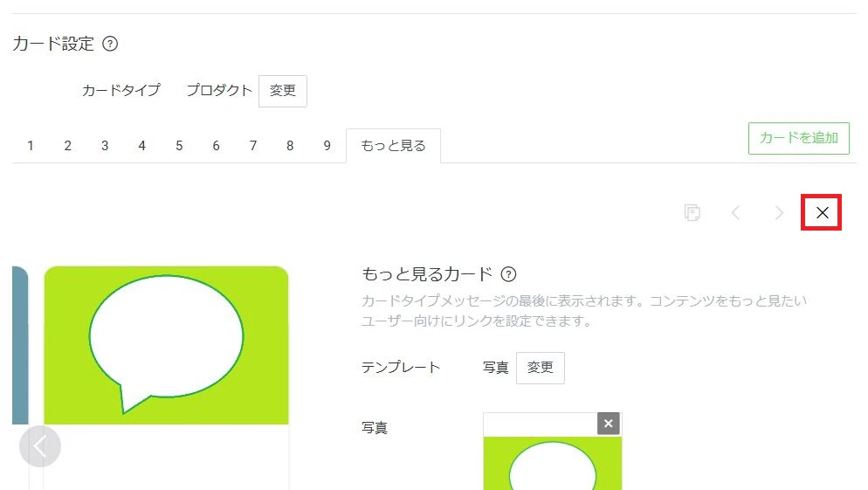Click 変更 button next to 写真 template
This screenshot has width=868, height=490.
[x=541, y=368]
